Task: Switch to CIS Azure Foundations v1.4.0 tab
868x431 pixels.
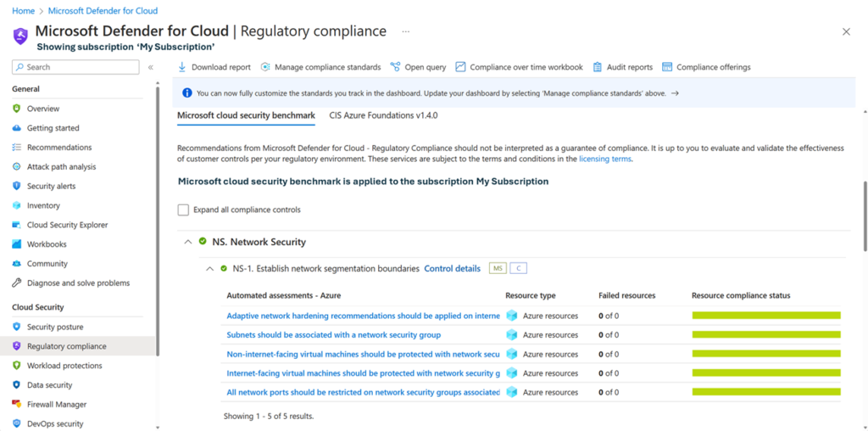Action: (383, 115)
